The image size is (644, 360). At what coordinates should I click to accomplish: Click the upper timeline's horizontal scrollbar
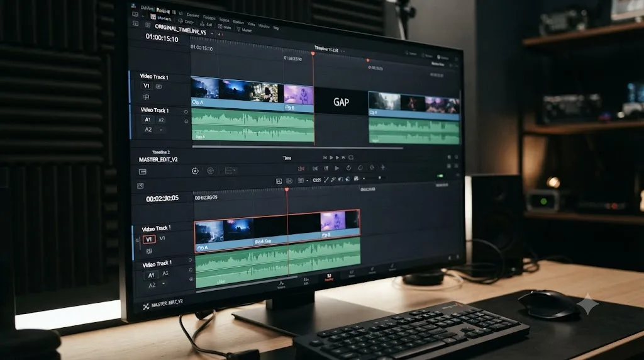point(297,147)
